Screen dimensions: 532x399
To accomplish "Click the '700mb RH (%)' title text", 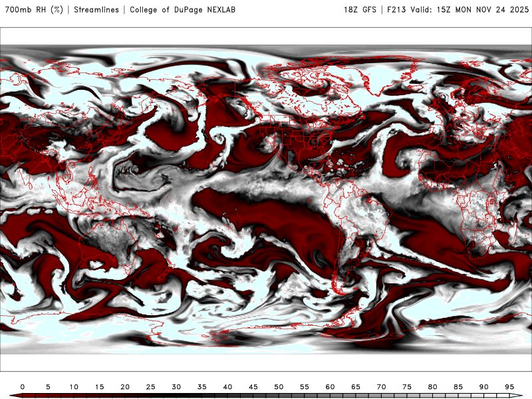I will pos(35,9).
